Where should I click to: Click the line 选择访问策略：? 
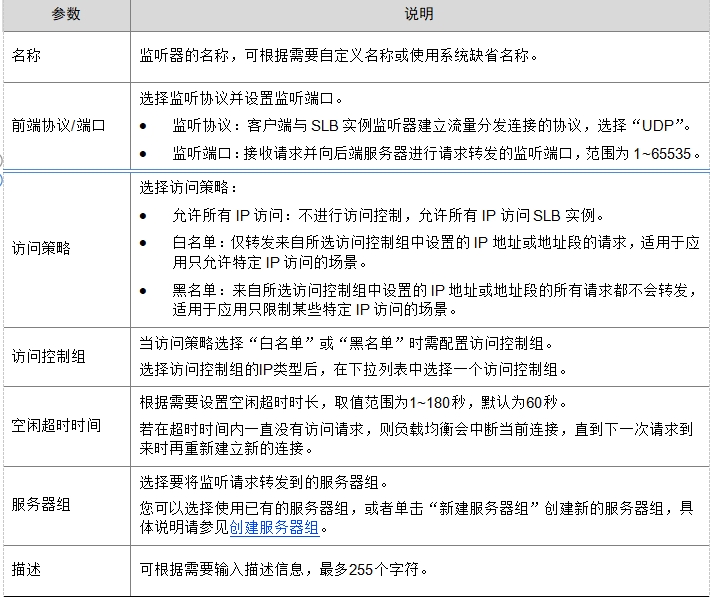188,187
